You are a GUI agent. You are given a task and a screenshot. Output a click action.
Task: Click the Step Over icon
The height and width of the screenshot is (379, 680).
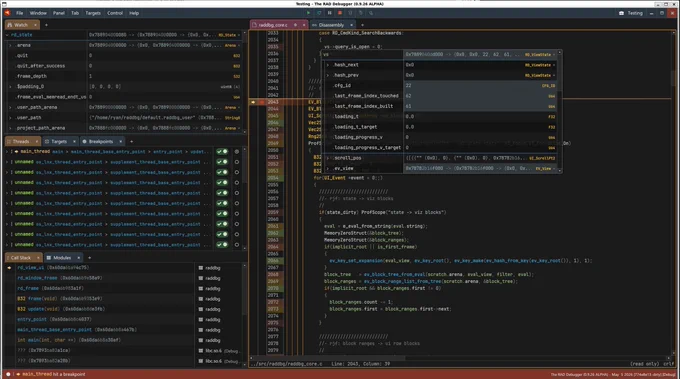(350, 13)
